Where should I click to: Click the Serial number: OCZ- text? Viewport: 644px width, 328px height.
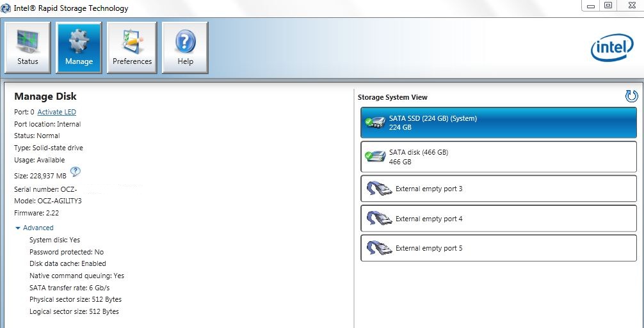[45, 189]
